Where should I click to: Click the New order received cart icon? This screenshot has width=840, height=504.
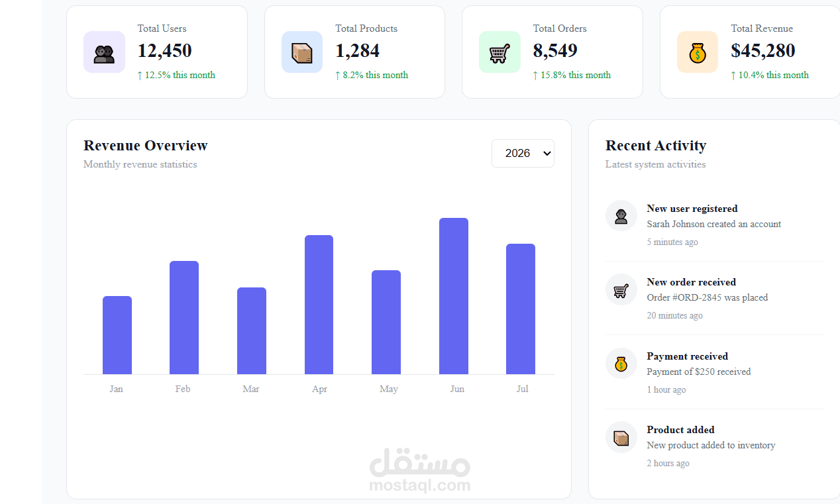tap(621, 289)
